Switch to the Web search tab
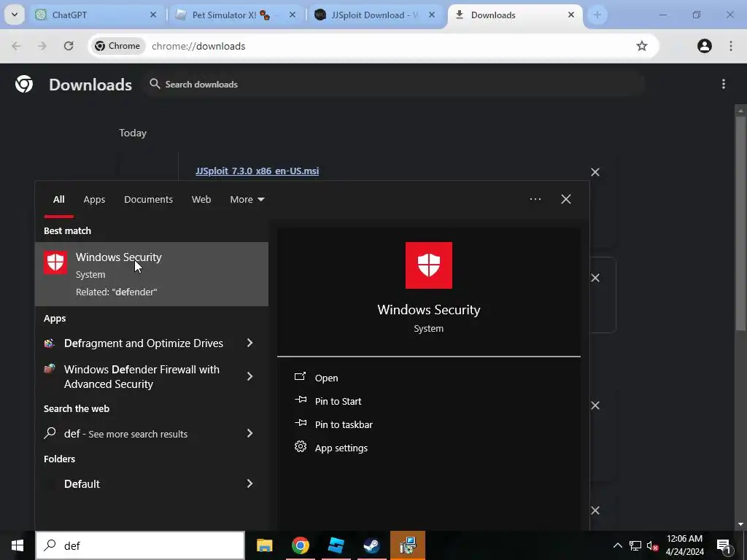The image size is (747, 560). coord(201,199)
